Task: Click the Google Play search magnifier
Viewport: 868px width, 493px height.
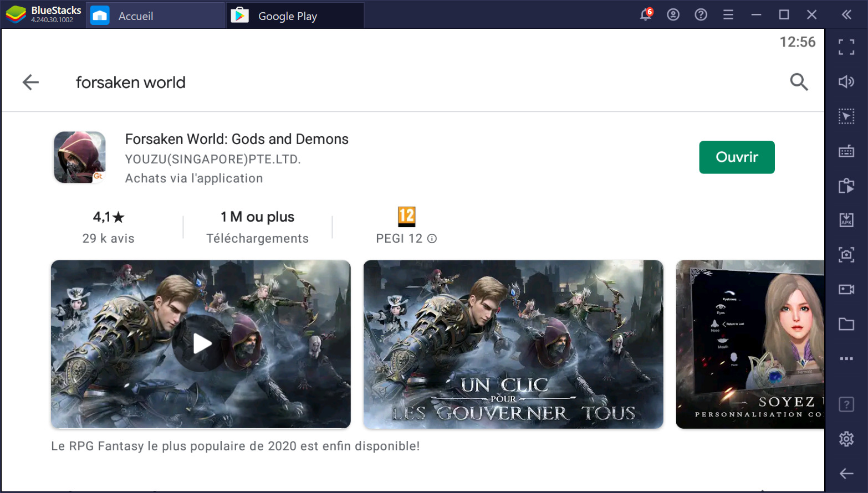Action: click(799, 82)
